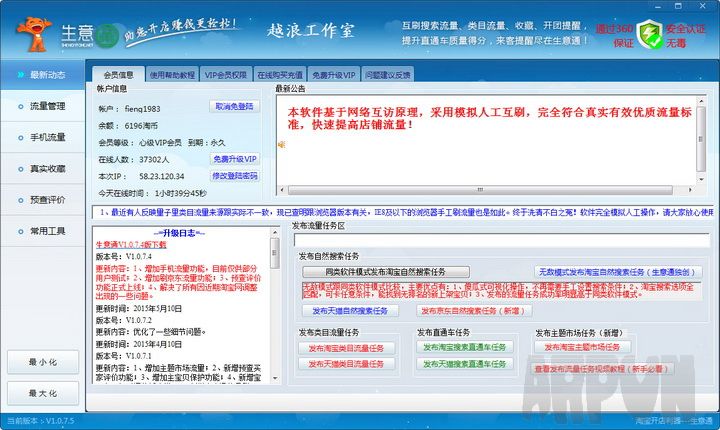The image size is (720, 430).
Task: Click 发布淘宝主题市场任务 button
Action: coord(582,347)
